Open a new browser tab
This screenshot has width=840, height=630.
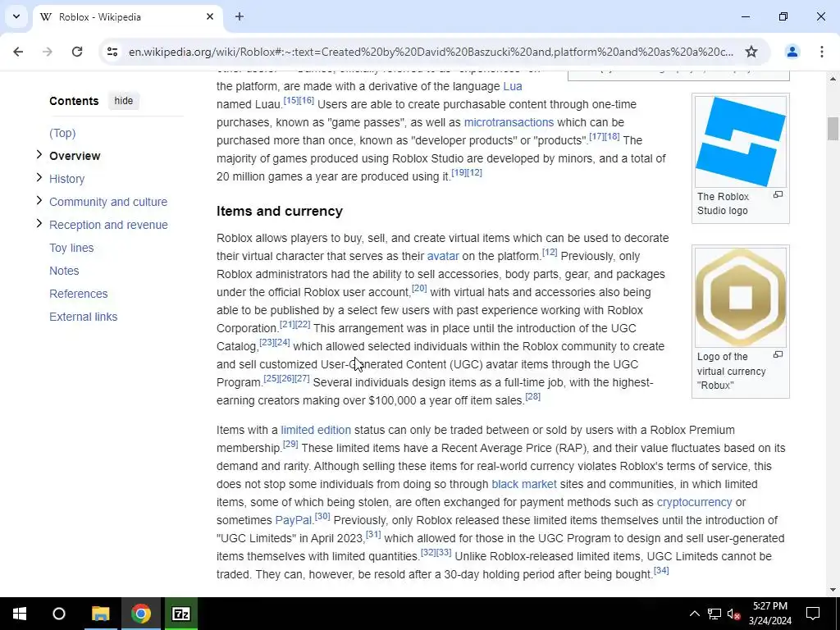coord(240,16)
